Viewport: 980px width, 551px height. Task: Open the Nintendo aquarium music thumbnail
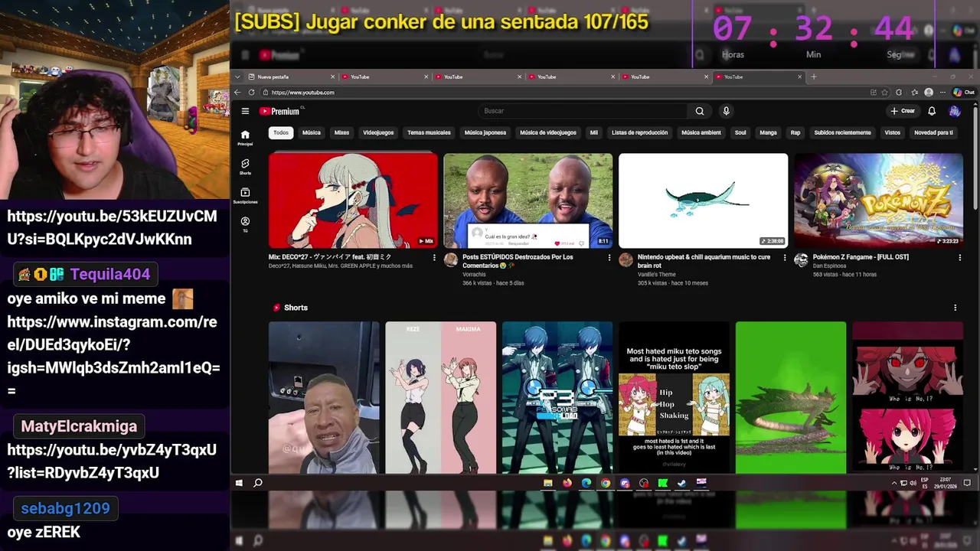(703, 201)
